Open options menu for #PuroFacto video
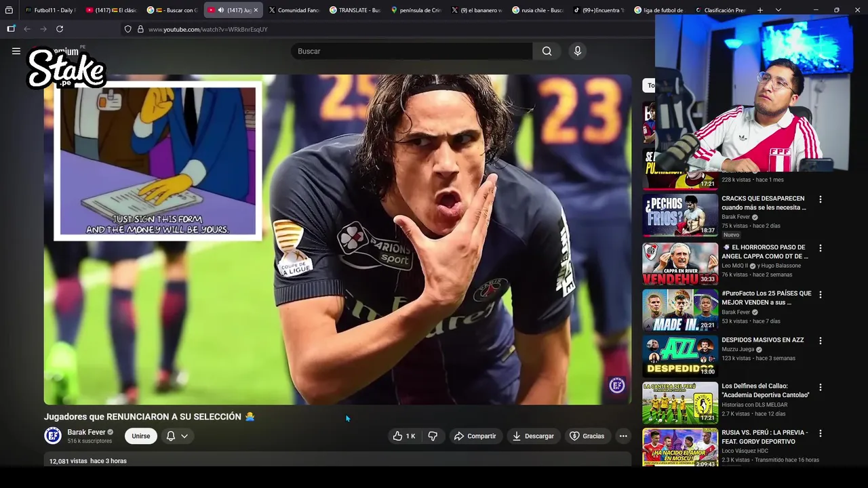 [x=821, y=294]
